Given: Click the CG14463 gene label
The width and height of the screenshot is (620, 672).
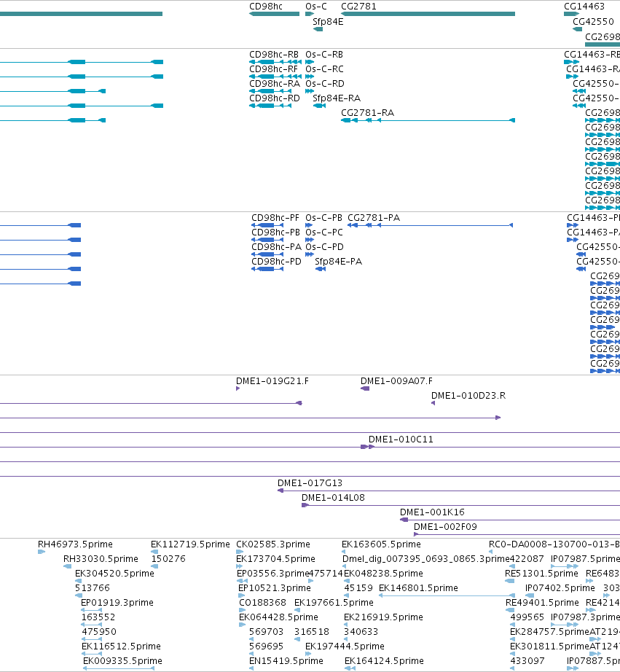Looking at the screenshot, I should 584,7.
